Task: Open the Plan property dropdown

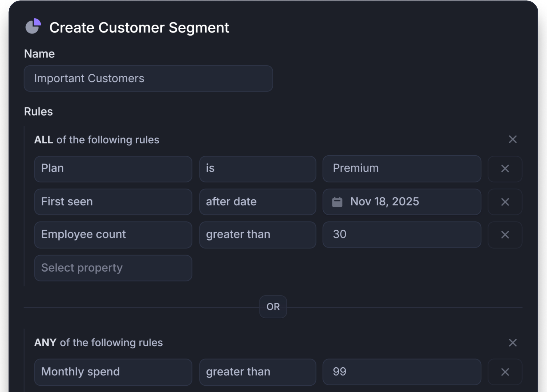Action: pos(113,169)
